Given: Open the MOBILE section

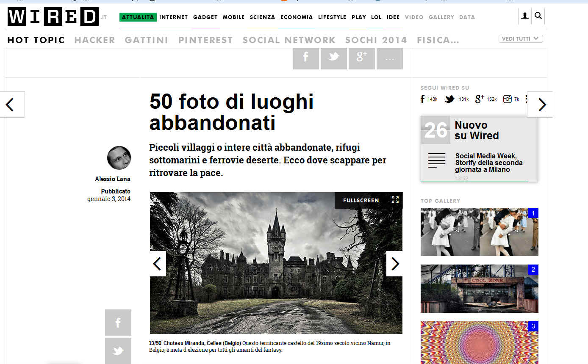Looking at the screenshot, I should [x=234, y=17].
